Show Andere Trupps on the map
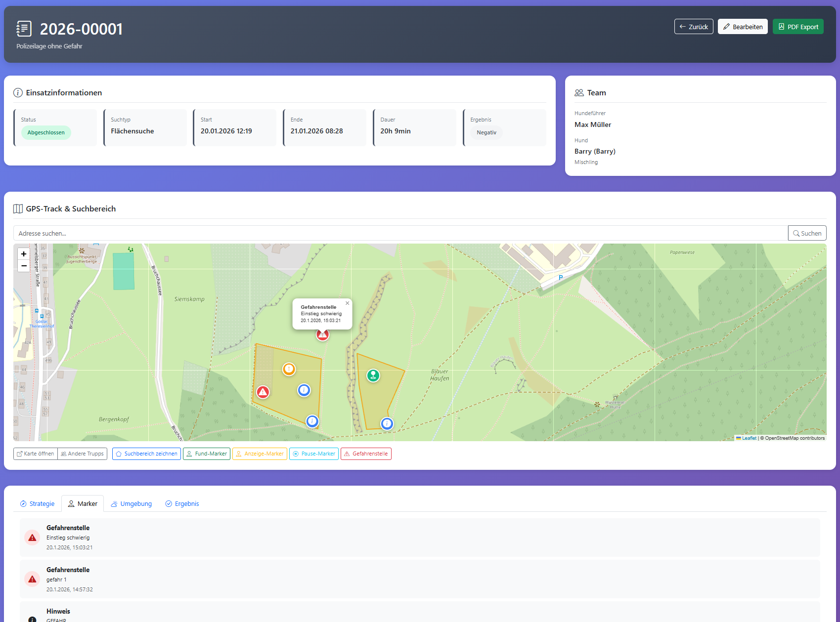Viewport: 840px width, 622px height. 82,454
